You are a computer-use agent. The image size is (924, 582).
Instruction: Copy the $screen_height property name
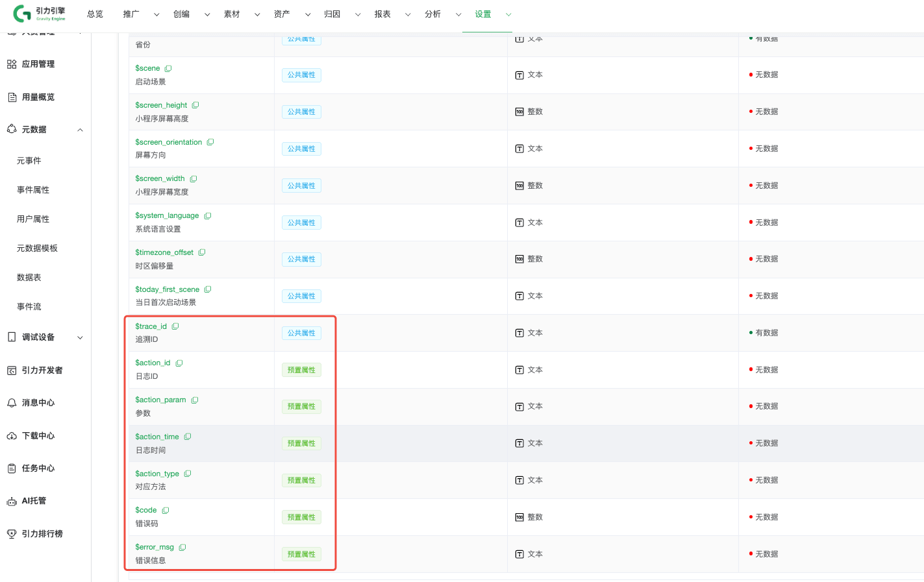click(x=195, y=105)
